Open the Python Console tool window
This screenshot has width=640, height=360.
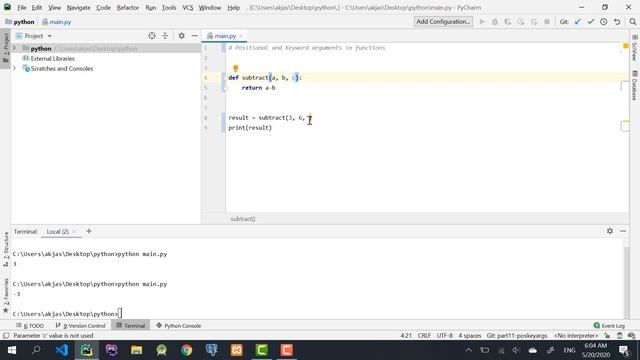pos(179,326)
